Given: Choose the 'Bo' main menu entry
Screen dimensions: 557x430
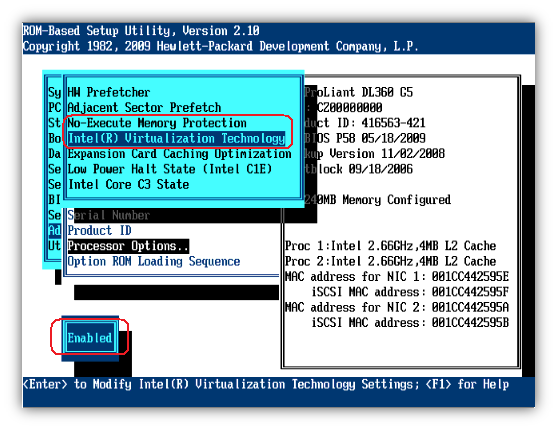Looking at the screenshot, I should [x=54, y=138].
